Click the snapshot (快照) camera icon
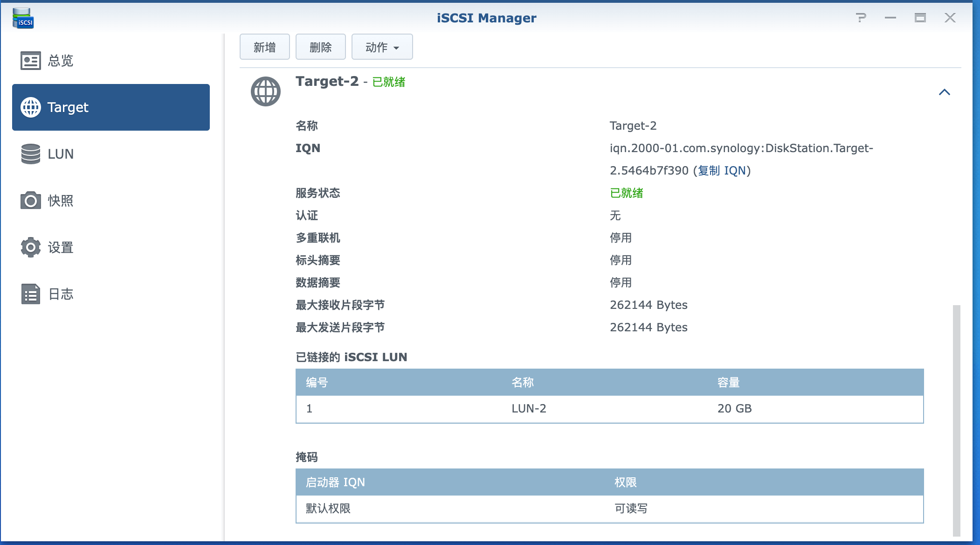Screen dimensions: 980x545 (x=31, y=201)
